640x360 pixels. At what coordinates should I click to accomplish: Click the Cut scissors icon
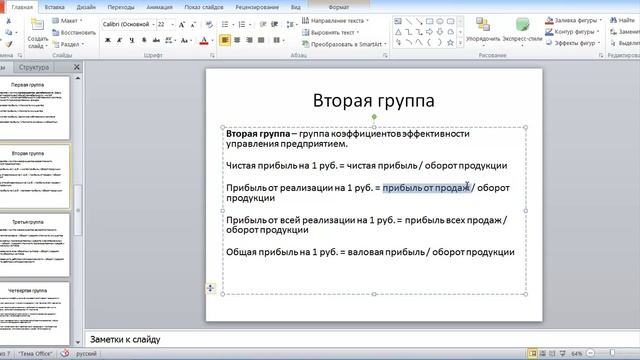point(8,21)
